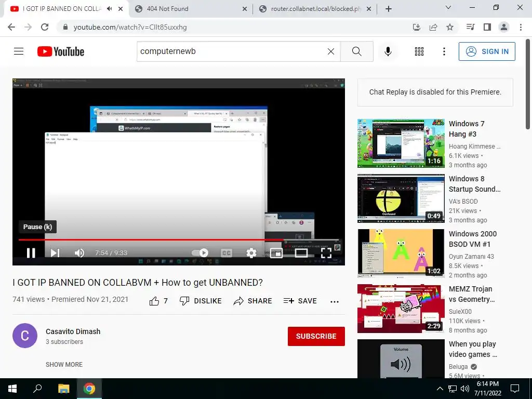The height and width of the screenshot is (399, 532).
Task: Open Windows taskbar search
Action: (37, 389)
